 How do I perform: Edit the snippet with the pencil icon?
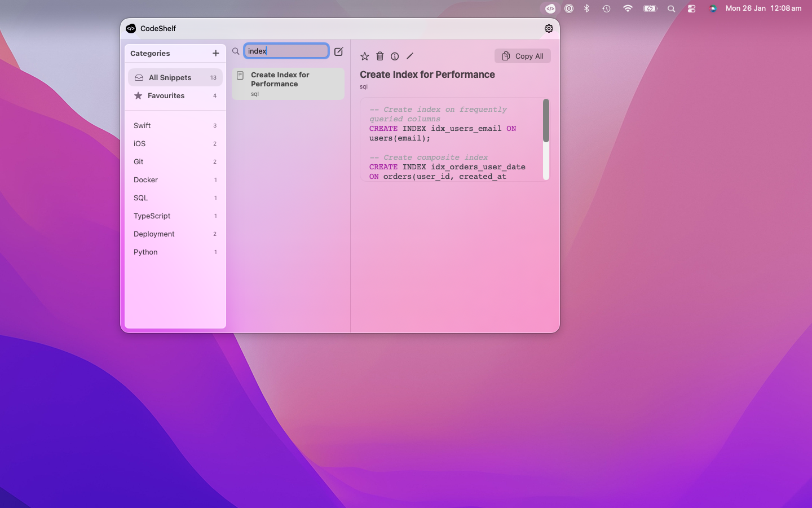tap(409, 56)
